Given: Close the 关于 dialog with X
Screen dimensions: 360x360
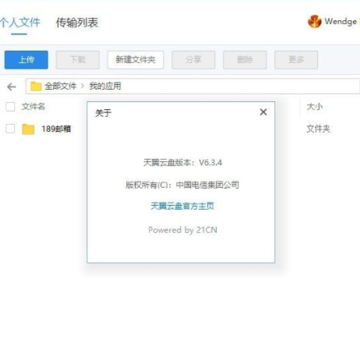Looking at the screenshot, I should click(263, 112).
